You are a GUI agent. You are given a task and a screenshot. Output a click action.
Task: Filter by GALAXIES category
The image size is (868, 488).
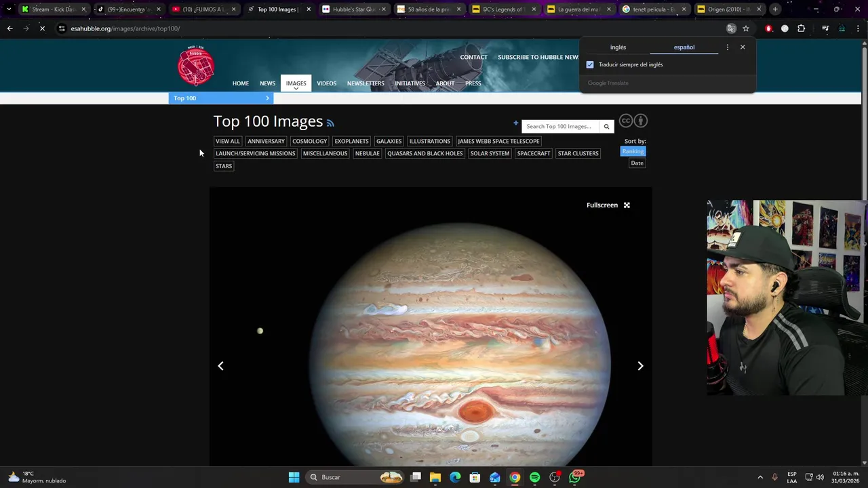coord(389,141)
